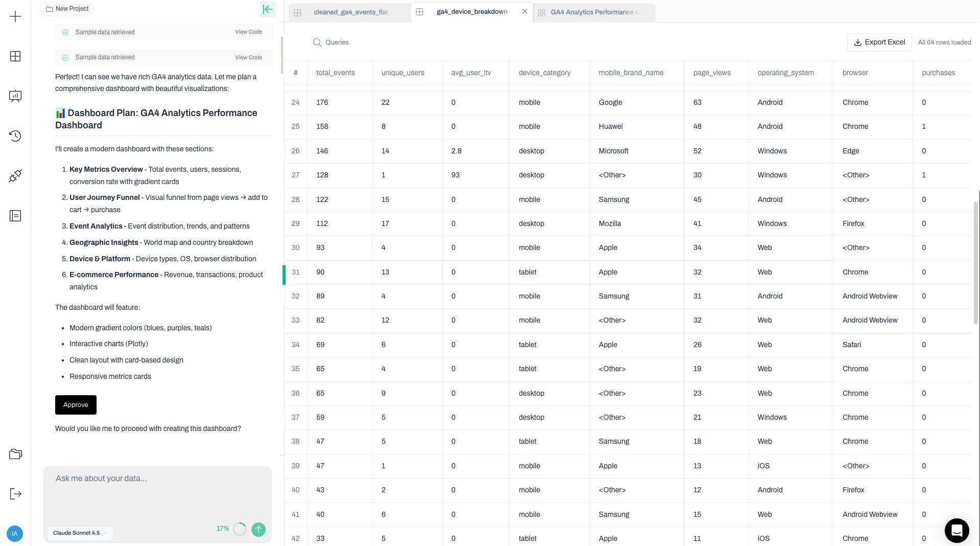Open the notebook panel in the sidebar
Viewport: 980px width, 546px height.
15,216
